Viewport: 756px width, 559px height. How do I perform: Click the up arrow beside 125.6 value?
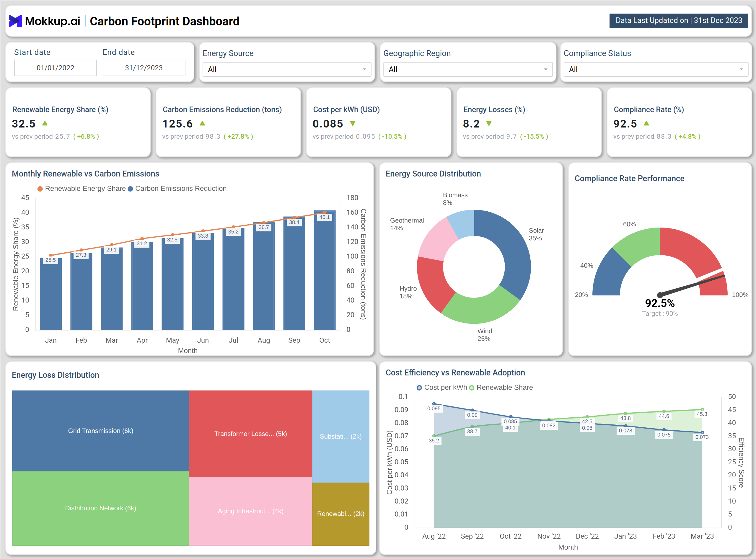point(202,123)
